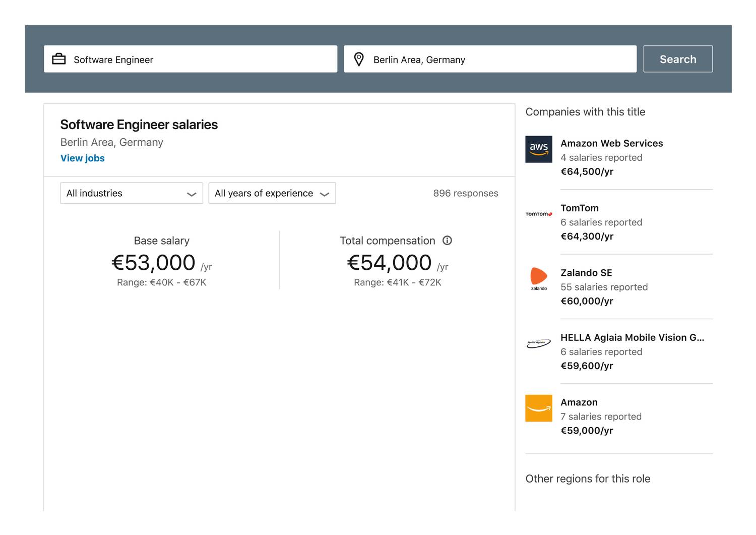The image size is (756, 535).
Task: Click the Berlin Area, Germany location field
Action: (x=499, y=60)
